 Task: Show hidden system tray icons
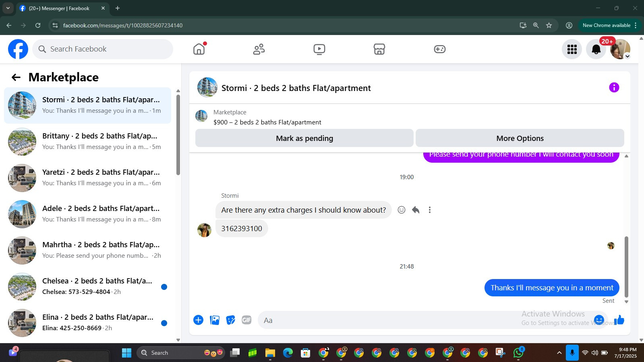(559, 353)
